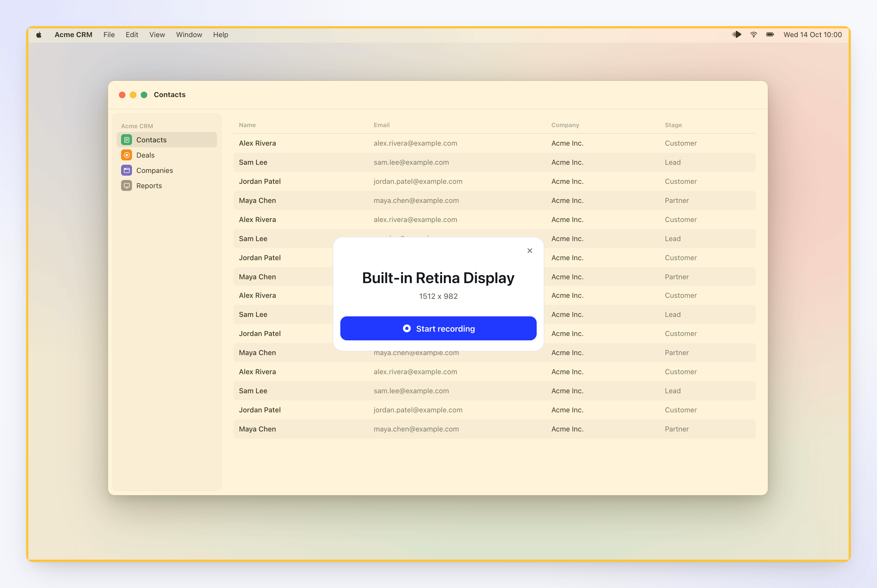
Task: Minimize the Contacts window with yellow button
Action: [133, 95]
